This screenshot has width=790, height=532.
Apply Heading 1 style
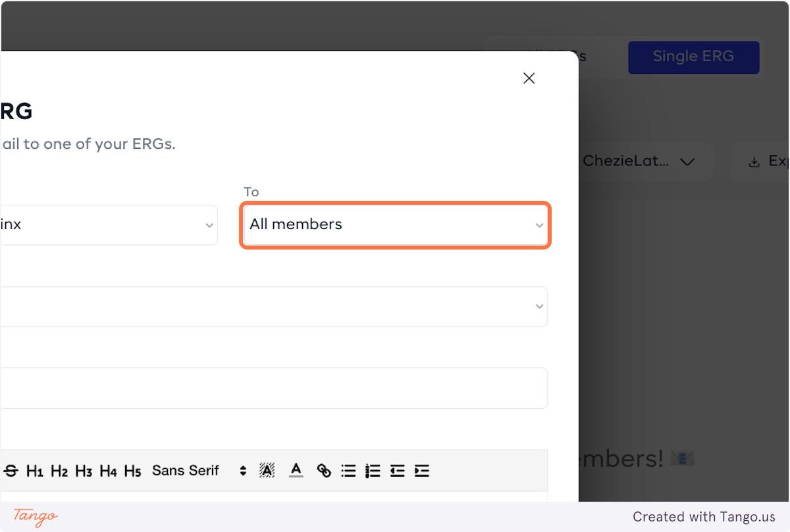[x=35, y=471]
